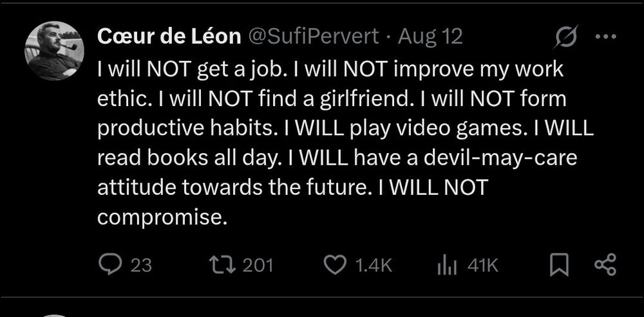This screenshot has width=644, height=317.
Task: Open the pipe-smoking profile avatar
Action: [x=53, y=51]
